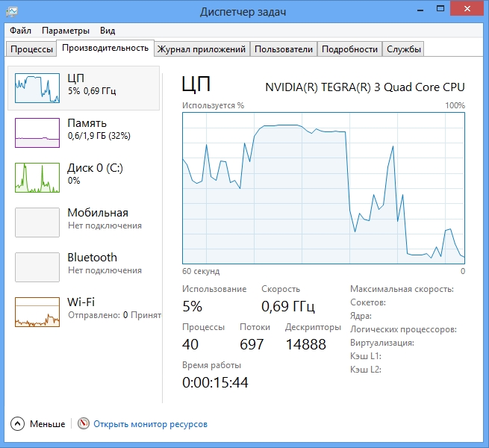The width and height of the screenshot is (489, 448).
Task: Click the Меньше label
Action: pyautogui.click(x=47, y=424)
